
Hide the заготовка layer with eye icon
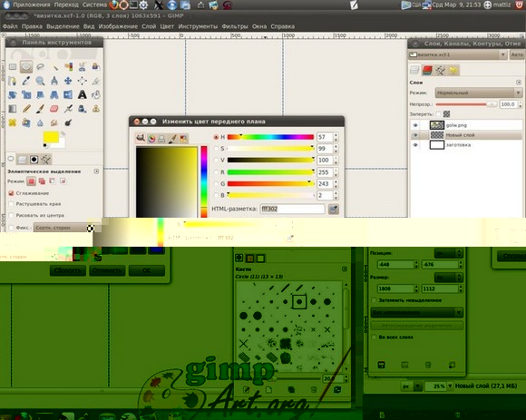[415, 145]
